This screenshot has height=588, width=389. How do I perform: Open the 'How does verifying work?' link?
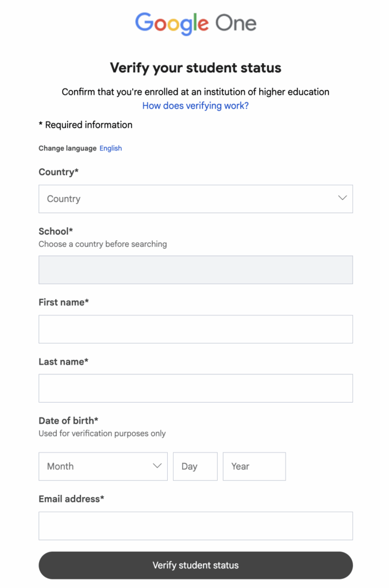pyautogui.click(x=195, y=106)
